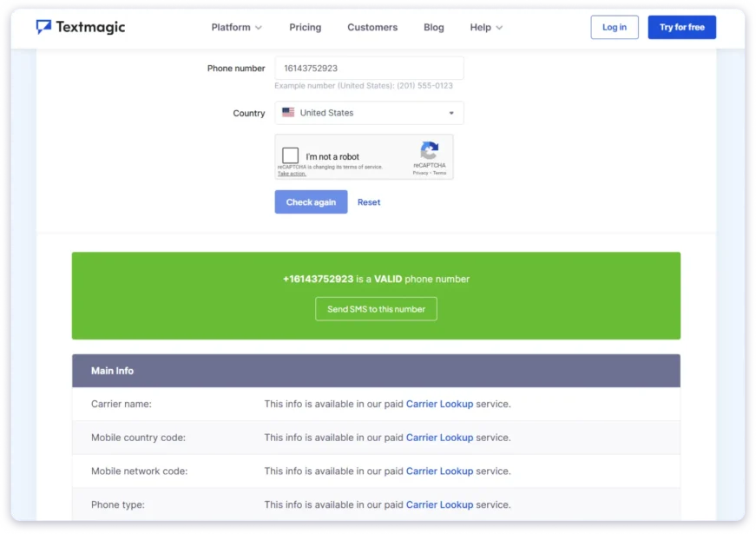
Task: Expand the Help menu
Action: 486,28
